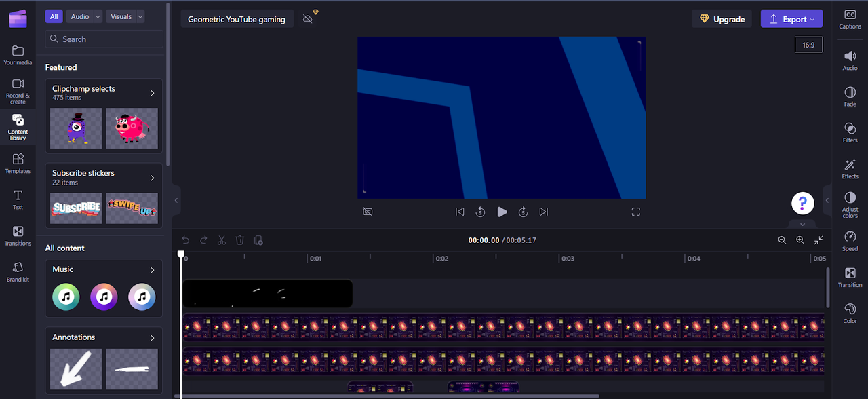The image size is (868, 399).
Task: Duplicate the selected clip
Action: point(258,240)
